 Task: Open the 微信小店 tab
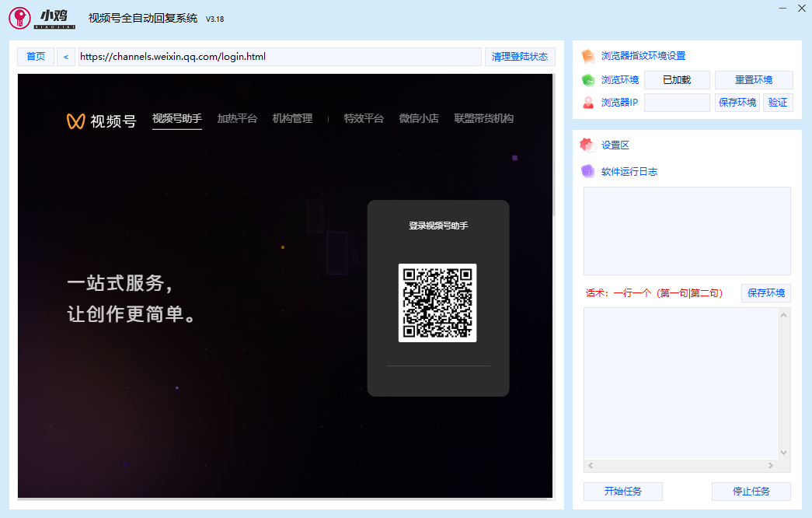pos(419,119)
